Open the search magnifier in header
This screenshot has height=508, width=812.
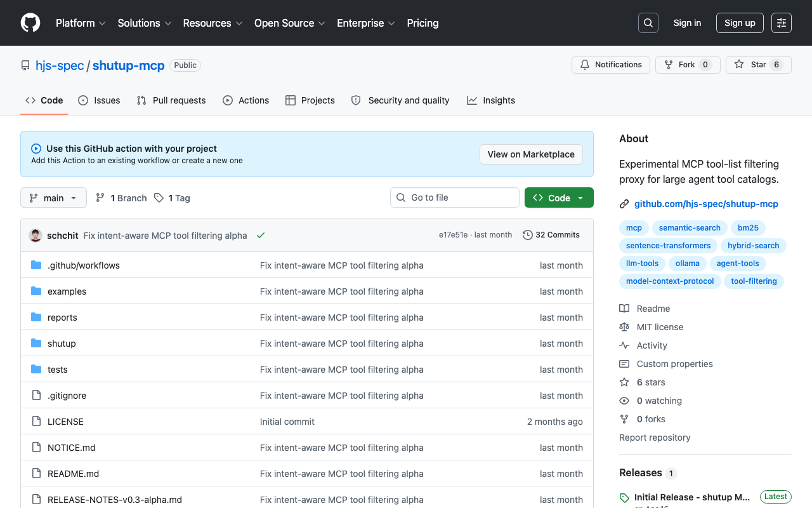coord(648,23)
